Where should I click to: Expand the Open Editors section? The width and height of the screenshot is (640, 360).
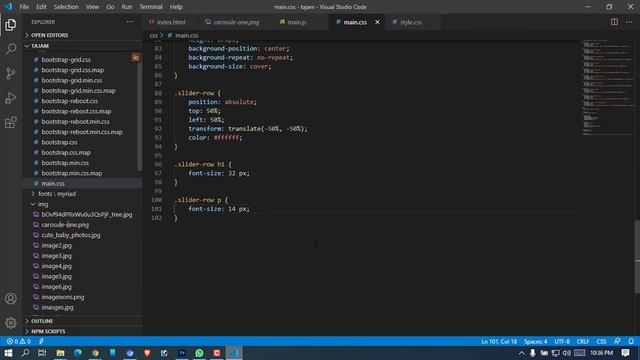coord(82,35)
